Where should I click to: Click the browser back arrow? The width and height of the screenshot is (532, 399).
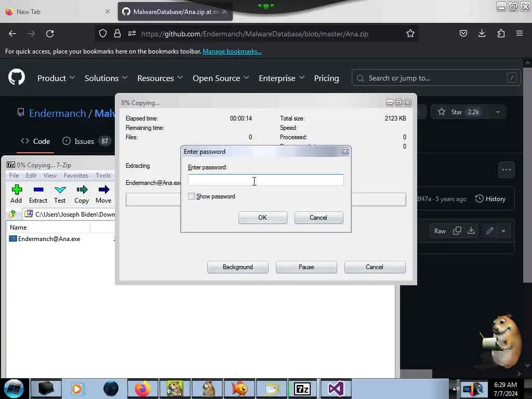click(x=12, y=34)
